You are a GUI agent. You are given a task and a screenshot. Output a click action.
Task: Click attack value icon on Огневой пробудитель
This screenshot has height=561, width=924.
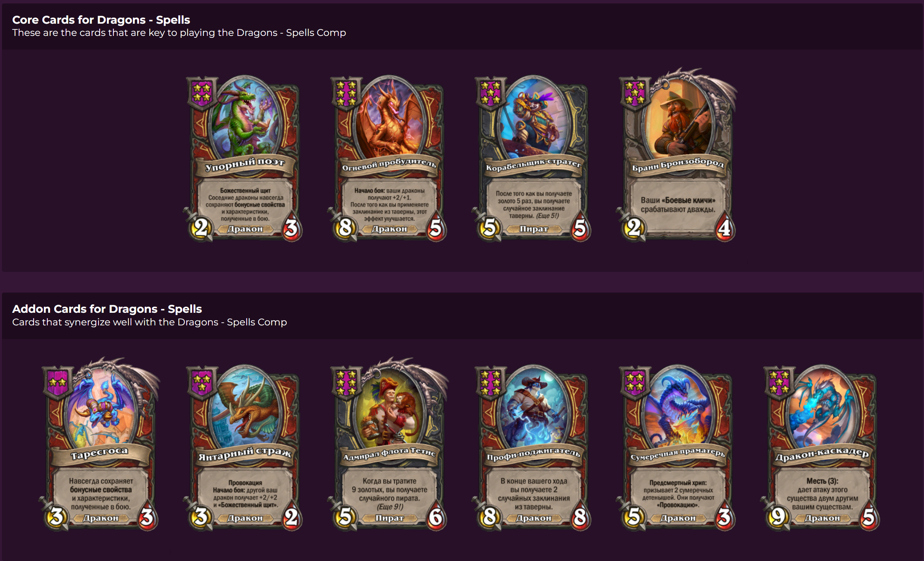(x=345, y=228)
